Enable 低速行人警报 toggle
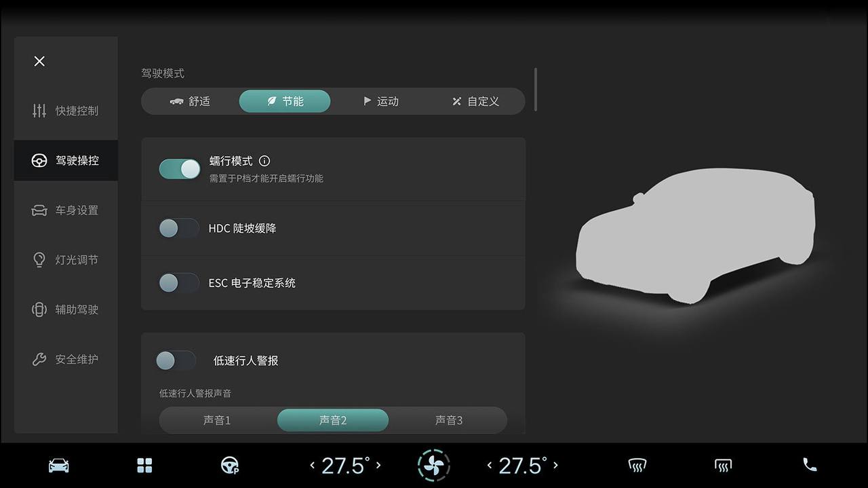868x488 pixels. 176,360
